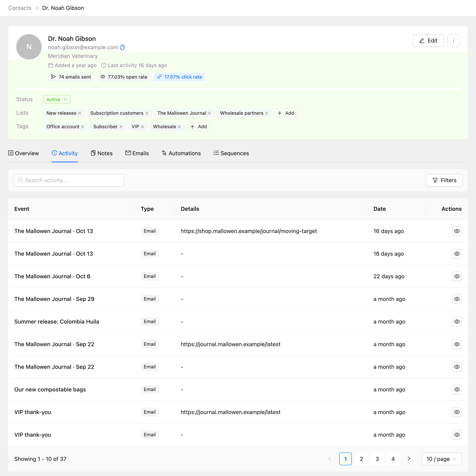This screenshot has height=476, width=476.
Task: View Summer release: Colombia Huila event
Action: (457, 322)
